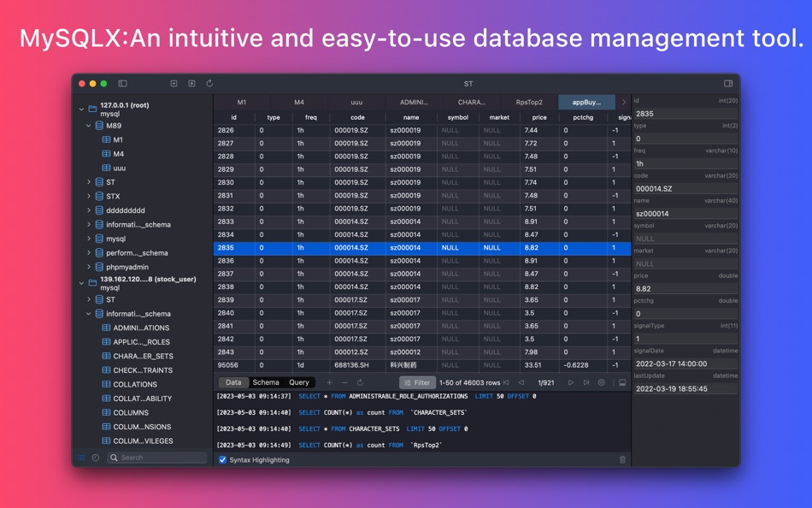Image resolution: width=812 pixels, height=508 pixels.
Task: Click the 127.0.0.1 connection folder icon
Action: coord(92,109)
